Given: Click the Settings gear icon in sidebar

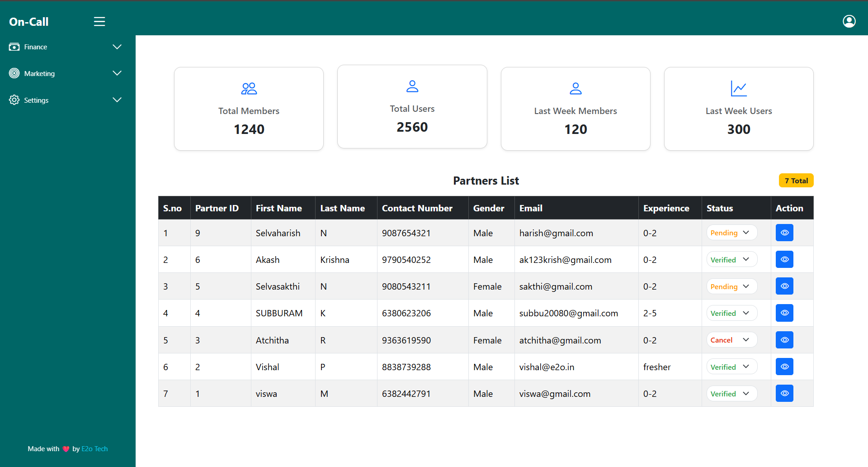Looking at the screenshot, I should (14, 100).
